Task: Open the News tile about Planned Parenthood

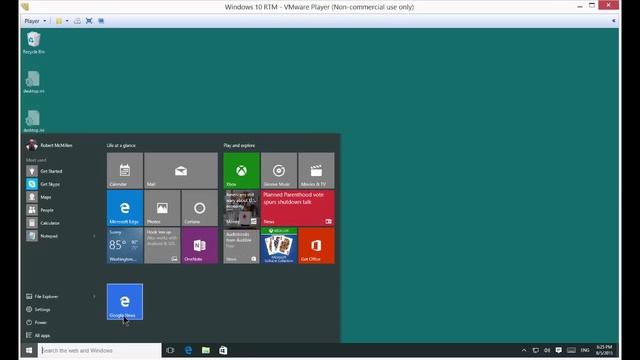Action: (x=298, y=208)
